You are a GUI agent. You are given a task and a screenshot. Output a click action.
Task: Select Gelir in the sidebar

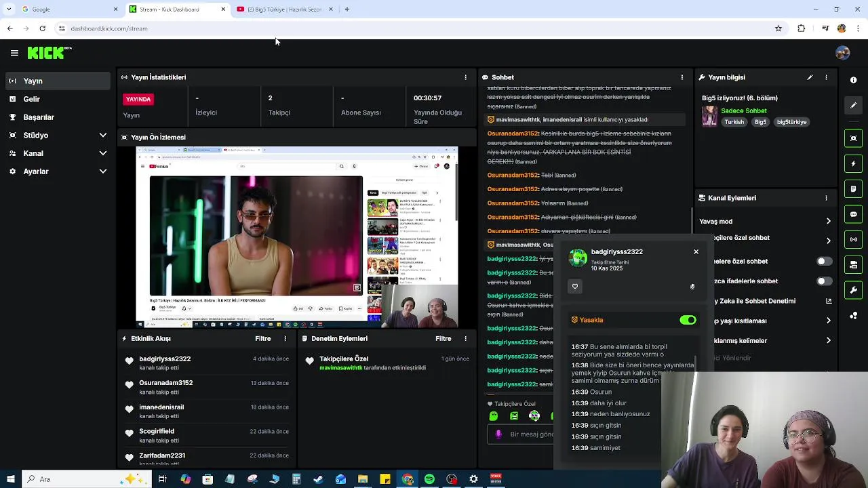[x=58, y=99]
